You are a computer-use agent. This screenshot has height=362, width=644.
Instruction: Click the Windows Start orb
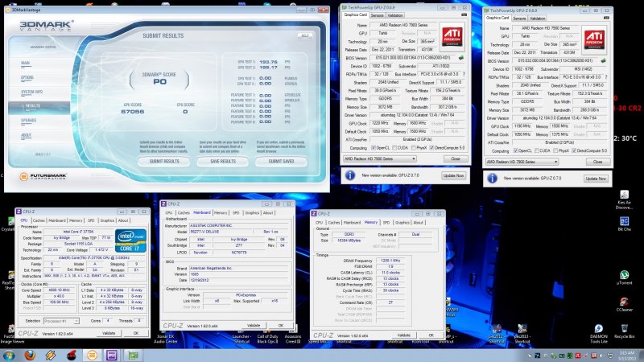pos(9,356)
